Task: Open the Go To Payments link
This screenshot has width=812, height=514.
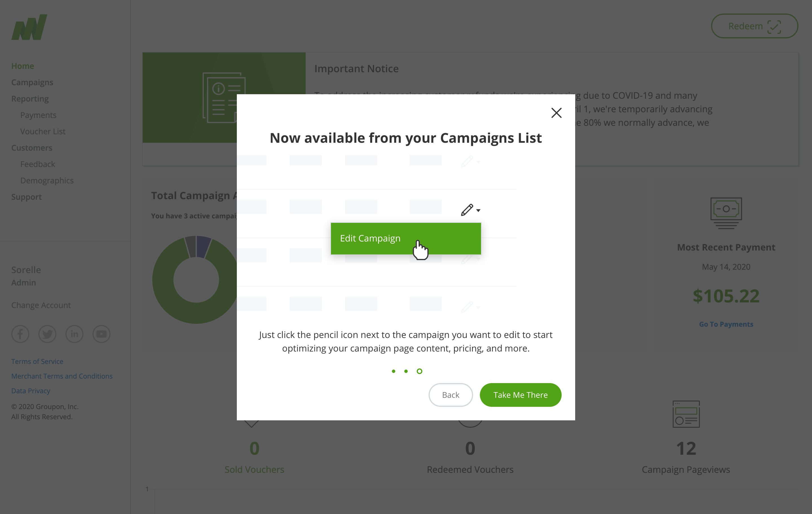Action: pyautogui.click(x=726, y=324)
